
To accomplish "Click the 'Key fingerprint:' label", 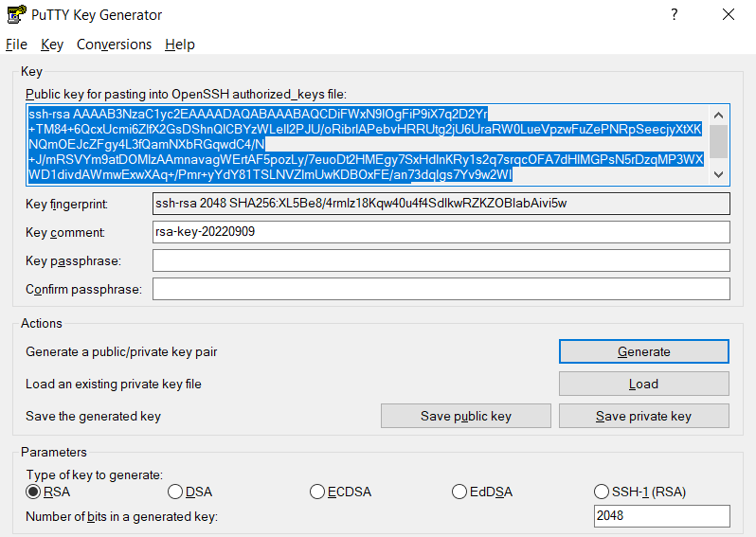I will (x=66, y=204).
